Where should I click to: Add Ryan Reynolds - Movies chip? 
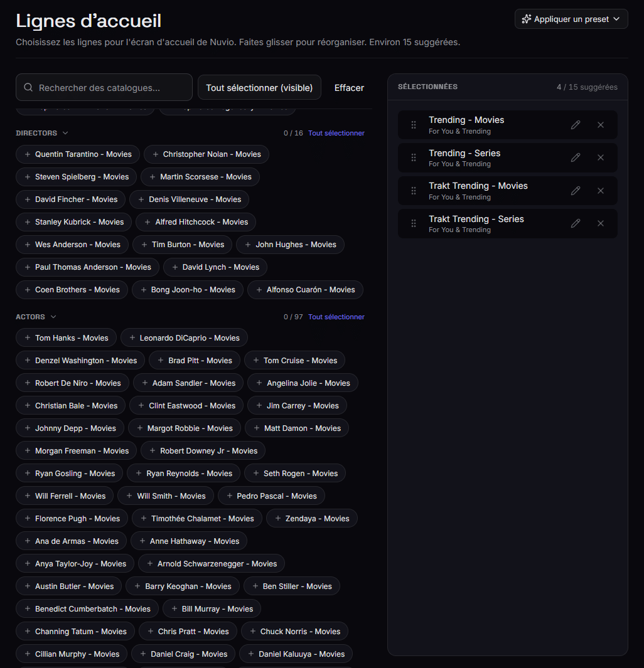point(184,474)
